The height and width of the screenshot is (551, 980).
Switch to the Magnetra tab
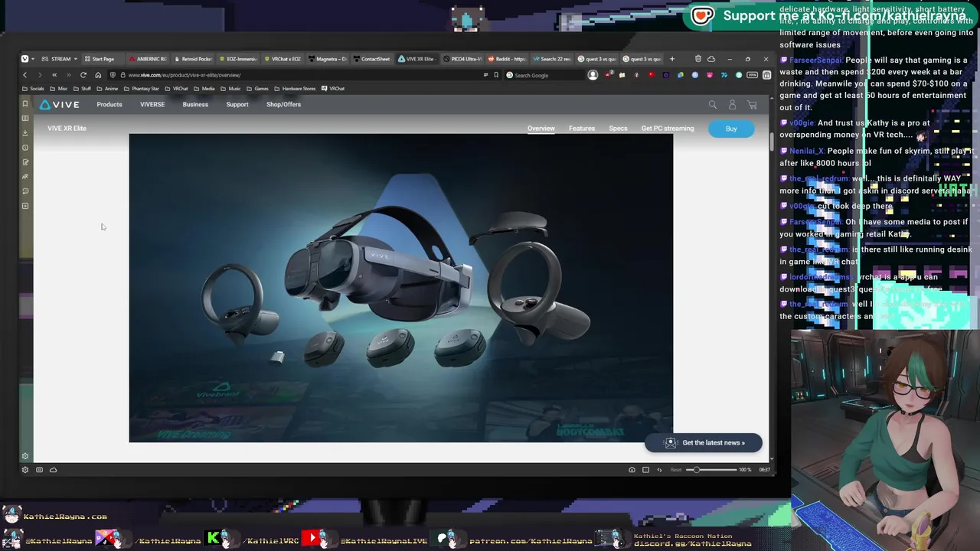point(328,59)
